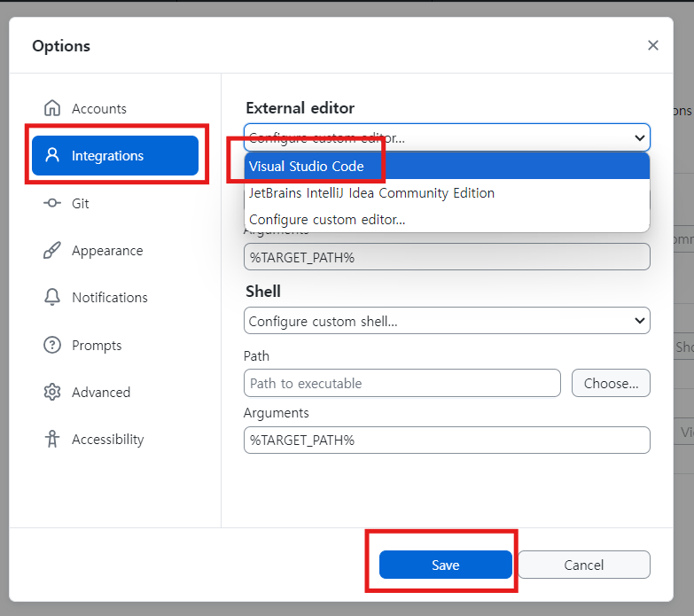Click the Accessibility figure icon
694x616 pixels.
point(52,439)
